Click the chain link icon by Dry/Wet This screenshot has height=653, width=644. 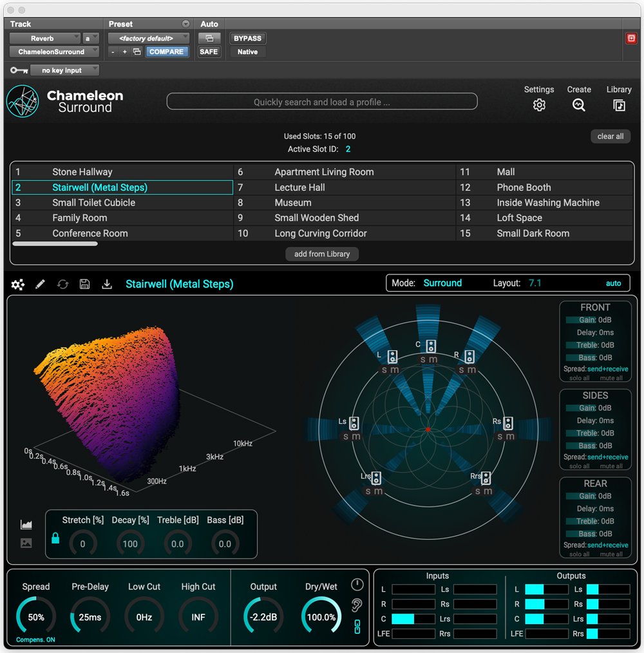(357, 627)
